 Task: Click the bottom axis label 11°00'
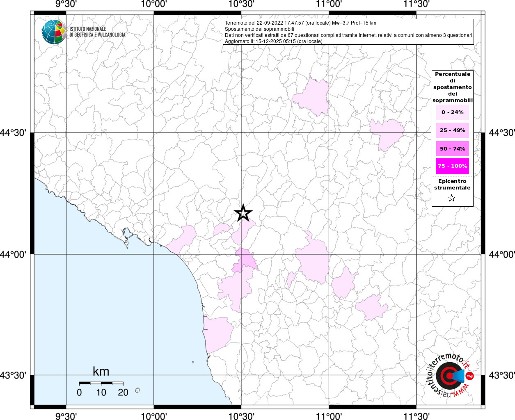coord(329,416)
